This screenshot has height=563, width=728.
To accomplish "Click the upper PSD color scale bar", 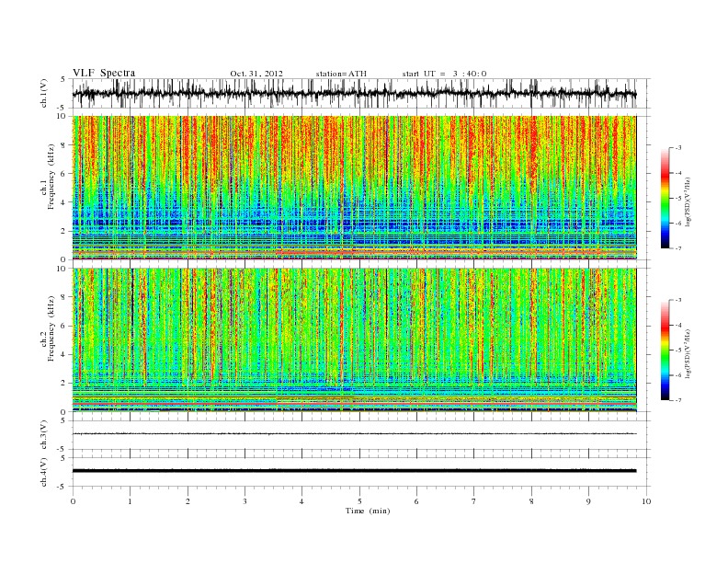I will tap(665, 199).
